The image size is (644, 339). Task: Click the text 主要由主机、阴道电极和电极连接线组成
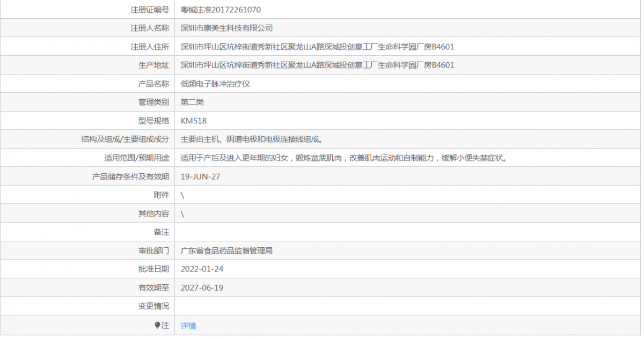point(252,139)
